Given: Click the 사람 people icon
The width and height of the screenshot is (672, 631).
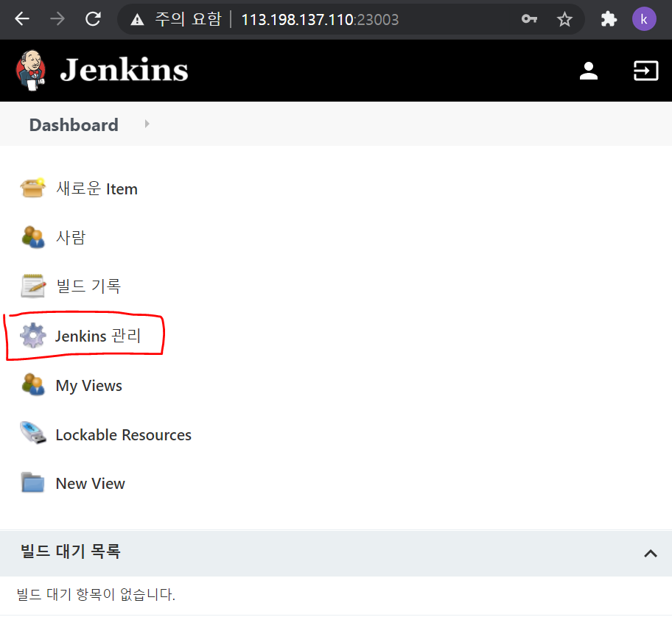Looking at the screenshot, I should pos(33,237).
